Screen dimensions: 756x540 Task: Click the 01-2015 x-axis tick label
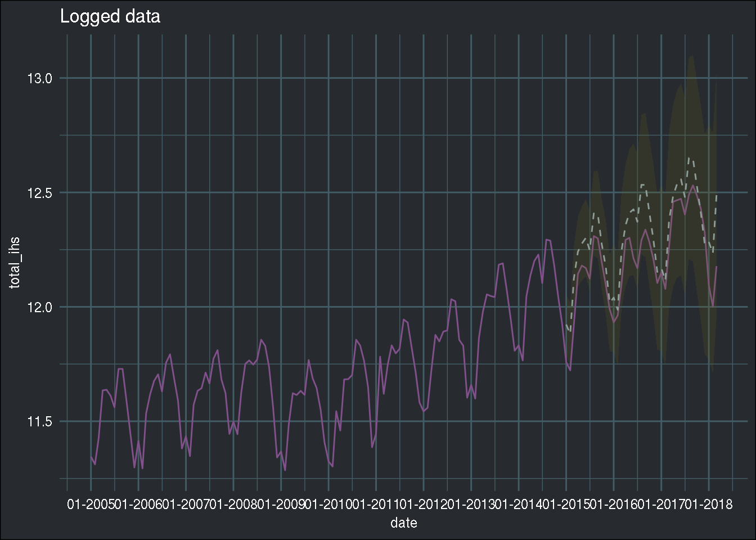tap(566, 505)
